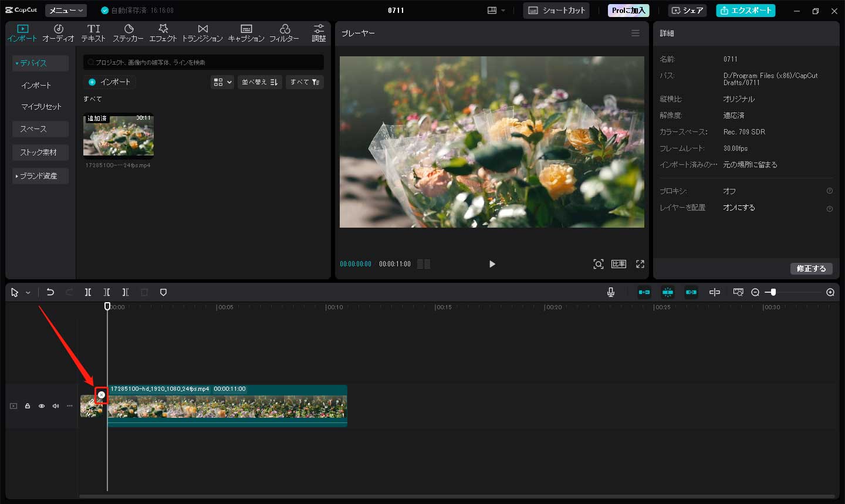
Task: Enter fullscreen player view
Action: (x=640, y=264)
